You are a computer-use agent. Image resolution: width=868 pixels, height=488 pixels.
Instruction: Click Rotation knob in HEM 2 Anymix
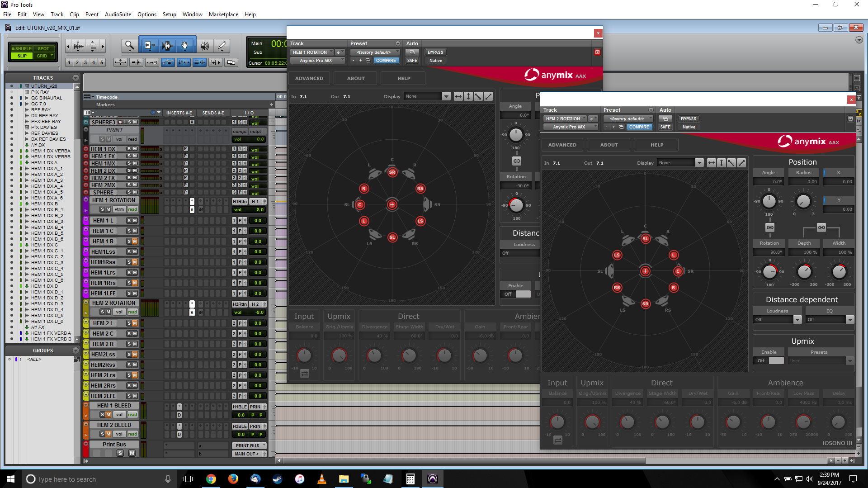point(769,272)
